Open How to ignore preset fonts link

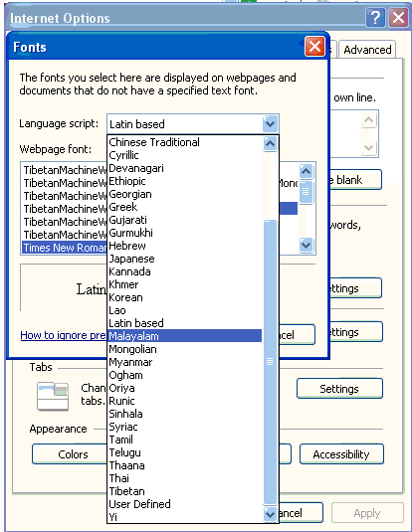[63, 335]
